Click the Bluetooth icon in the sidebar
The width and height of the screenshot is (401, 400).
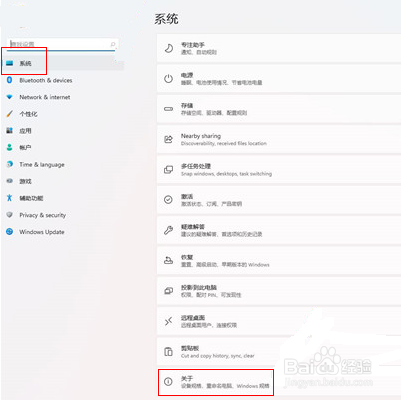click(9, 80)
